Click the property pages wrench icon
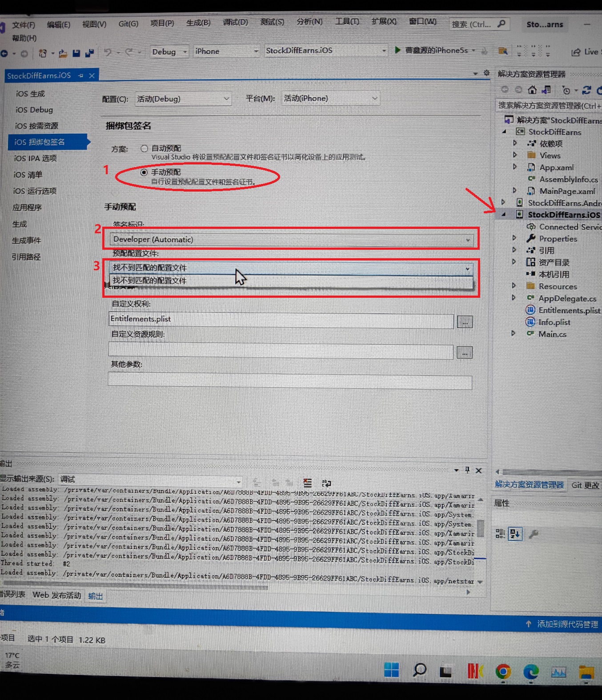602x700 pixels. pyautogui.click(x=534, y=533)
